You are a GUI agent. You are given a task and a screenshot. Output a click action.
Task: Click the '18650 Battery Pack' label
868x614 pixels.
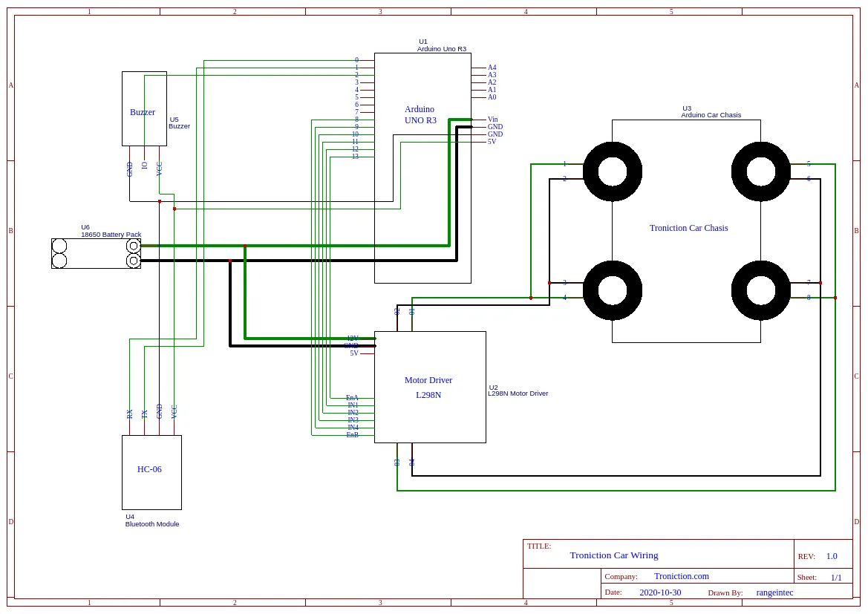tap(111, 235)
